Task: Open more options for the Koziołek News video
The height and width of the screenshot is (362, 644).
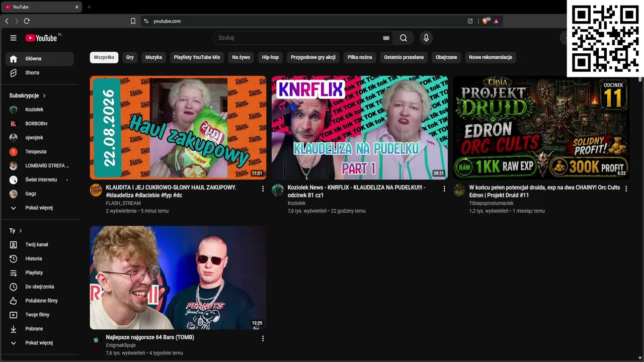Action: tap(444, 189)
